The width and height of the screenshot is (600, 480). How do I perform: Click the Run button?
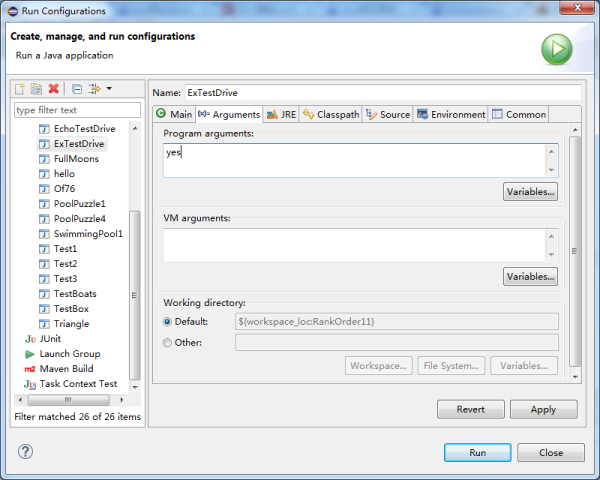click(x=478, y=452)
